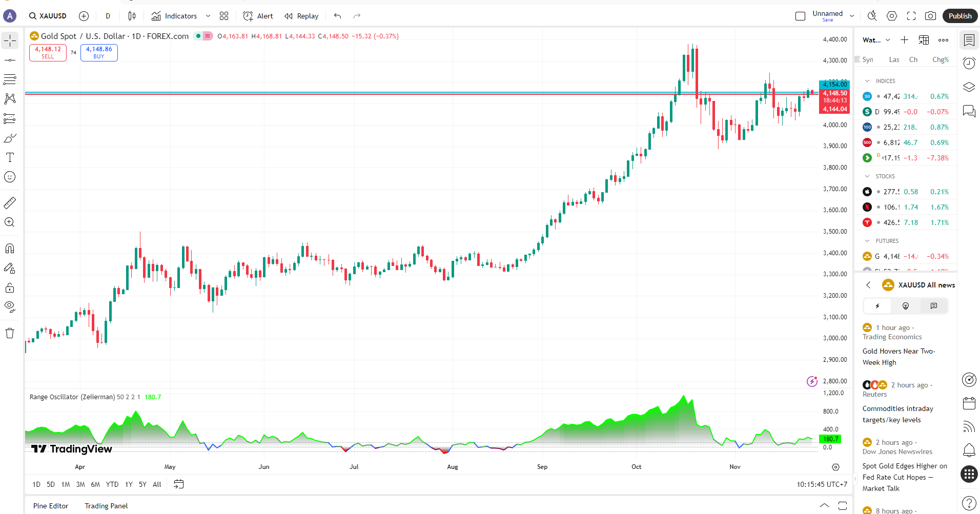Image resolution: width=980 pixels, height=514 pixels.
Task: Switch to the Pine Editor tab
Action: click(x=51, y=506)
